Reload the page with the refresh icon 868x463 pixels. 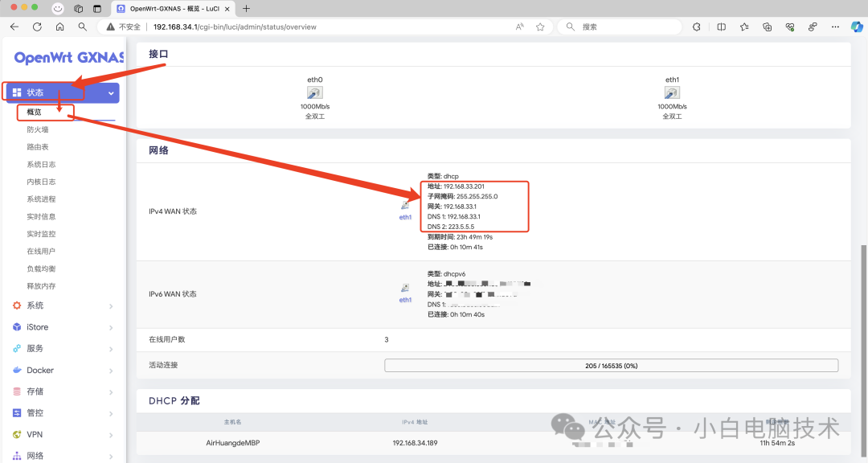pyautogui.click(x=37, y=27)
